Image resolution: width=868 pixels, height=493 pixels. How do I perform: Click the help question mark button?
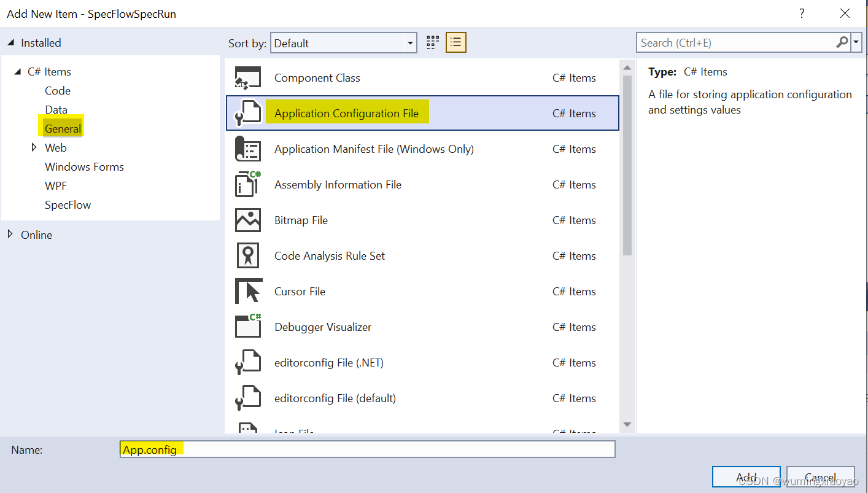click(802, 14)
